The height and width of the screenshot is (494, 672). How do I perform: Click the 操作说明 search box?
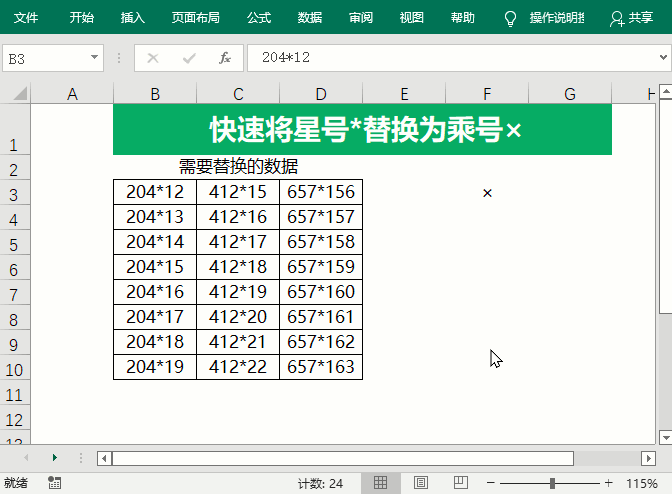pos(557,18)
